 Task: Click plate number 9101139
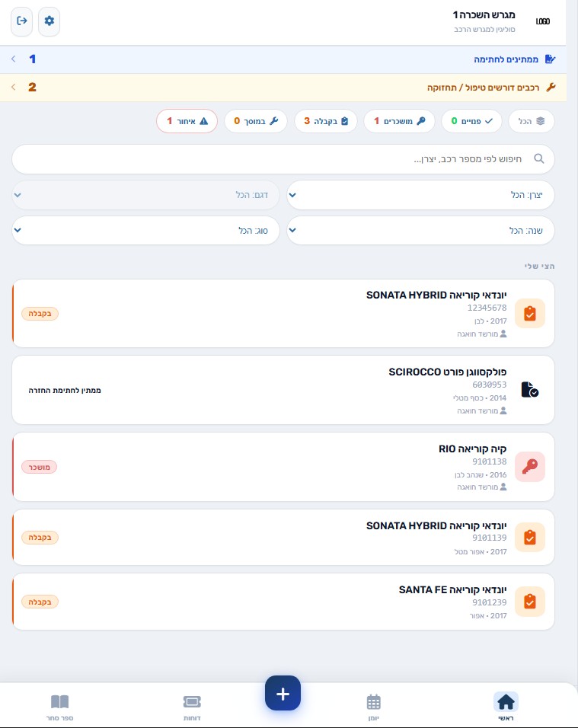[x=490, y=538]
